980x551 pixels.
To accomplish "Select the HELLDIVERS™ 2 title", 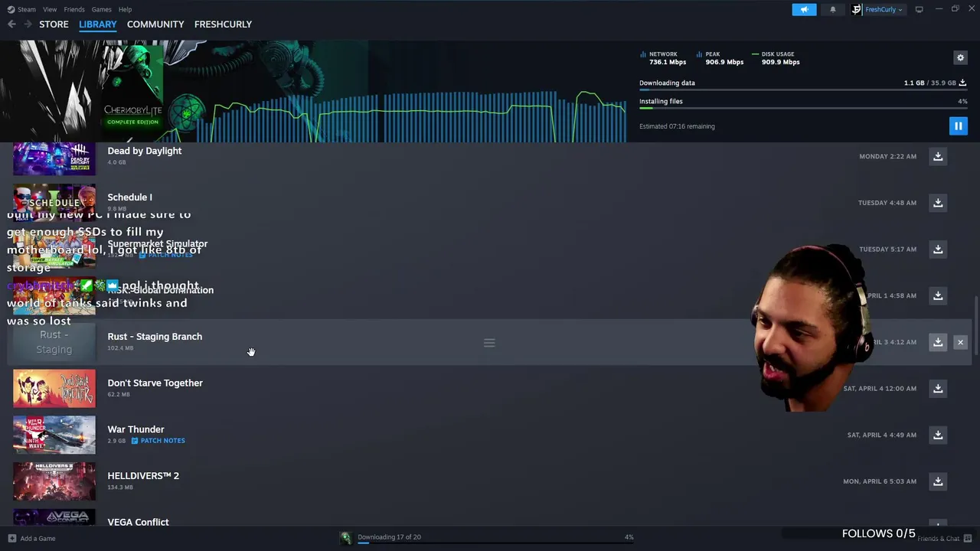I will 143,476.
